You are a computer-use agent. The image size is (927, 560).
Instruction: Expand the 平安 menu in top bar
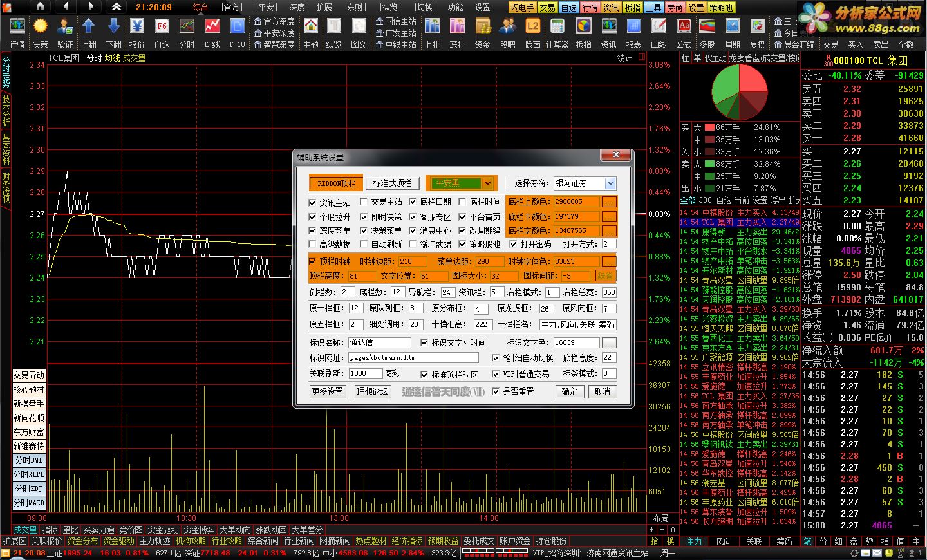click(267, 7)
